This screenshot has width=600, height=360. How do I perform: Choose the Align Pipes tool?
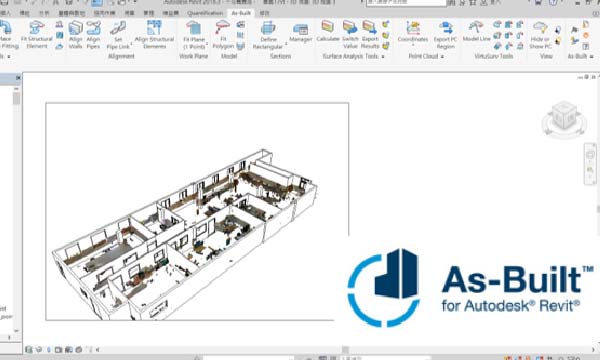[x=93, y=35]
